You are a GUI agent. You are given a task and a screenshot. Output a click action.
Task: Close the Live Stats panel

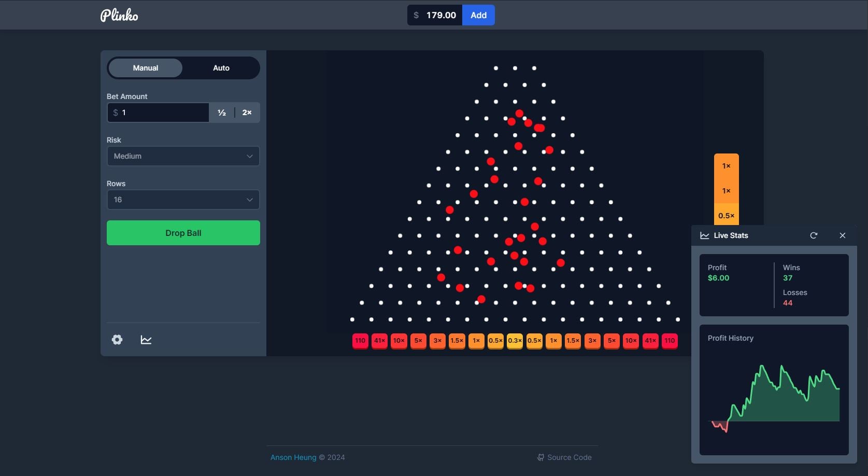click(843, 235)
